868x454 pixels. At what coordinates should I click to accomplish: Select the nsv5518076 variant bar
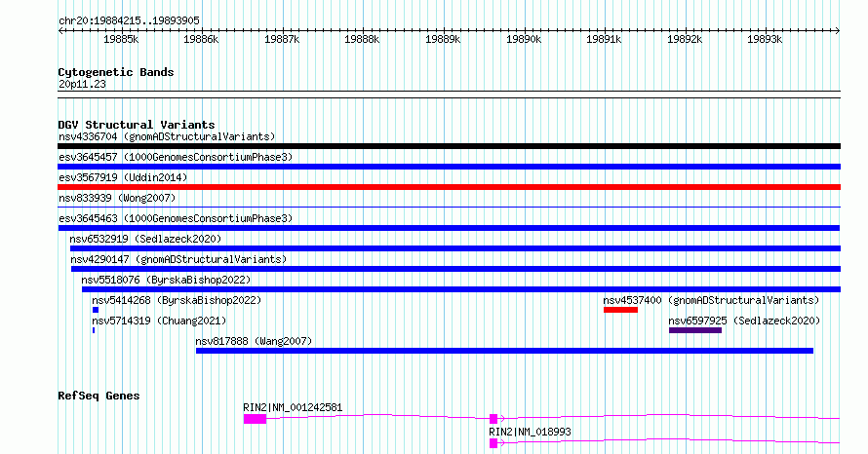click(x=461, y=289)
